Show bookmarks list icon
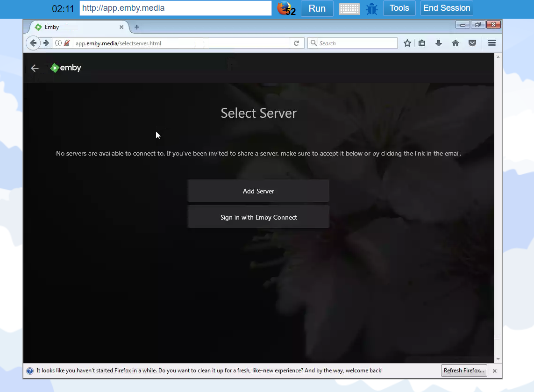This screenshot has width=534, height=392. pyautogui.click(x=422, y=43)
